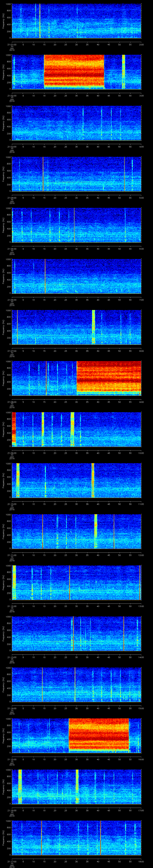
Task: Open the spectrogram panel starting at 21:10:00
Action: click(76, 480)
